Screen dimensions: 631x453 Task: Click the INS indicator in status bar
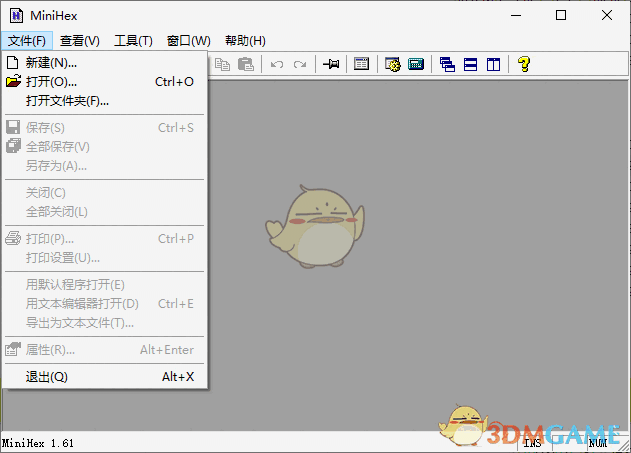tap(533, 443)
